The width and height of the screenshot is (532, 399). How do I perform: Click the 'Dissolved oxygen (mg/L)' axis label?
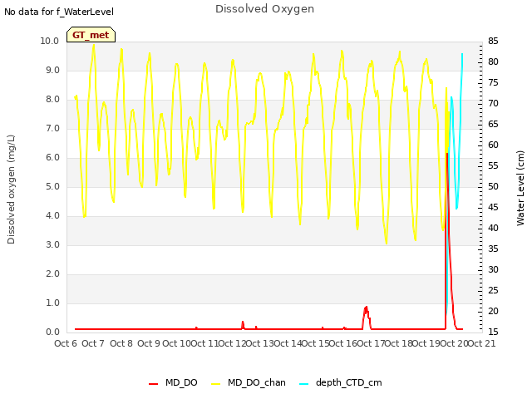point(11,190)
